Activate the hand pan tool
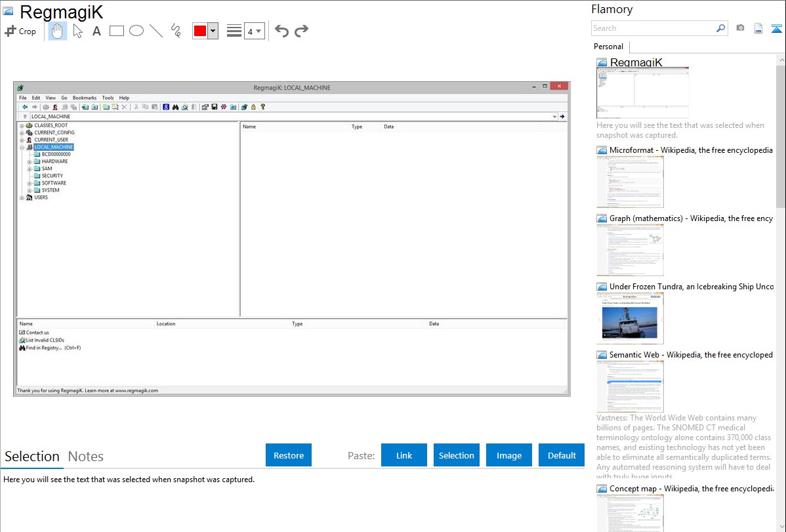 pos(57,31)
